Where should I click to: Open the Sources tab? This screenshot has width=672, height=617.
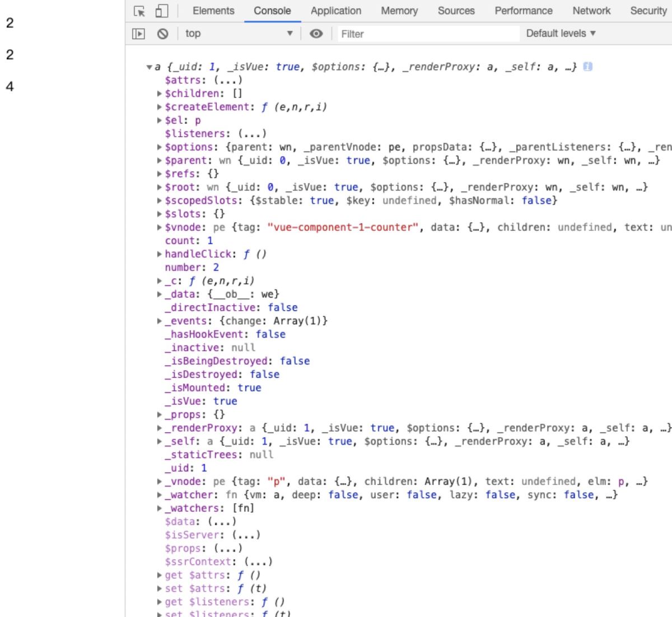456,11
